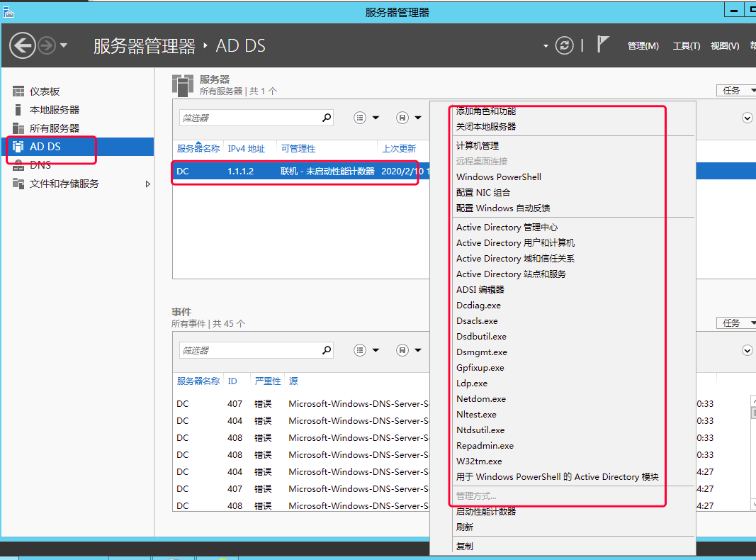Click the 仪表板 dashboard icon
Screen dimensions: 756x560
(x=18, y=91)
